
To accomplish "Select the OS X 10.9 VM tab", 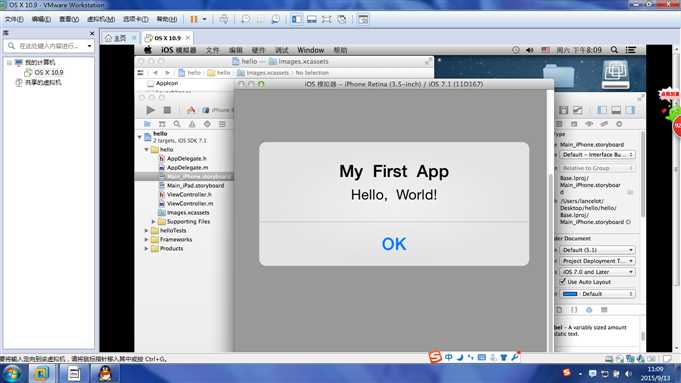I will tap(167, 38).
